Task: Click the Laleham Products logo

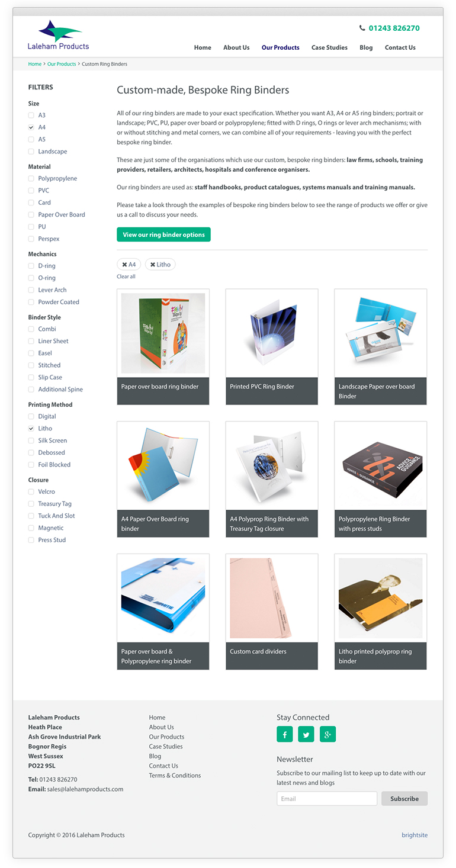Action: [x=59, y=35]
